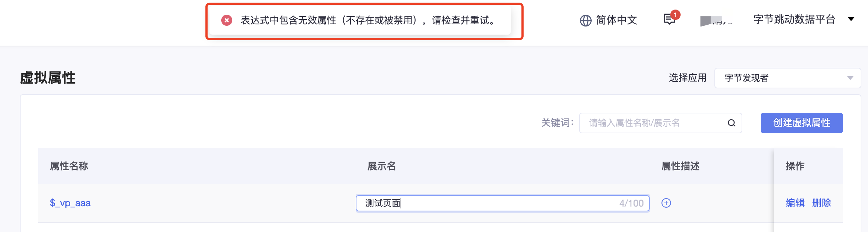Viewport: 868px width, 232px height.
Task: Click 编辑 link for $_vp_aaa
Action: coord(795,203)
